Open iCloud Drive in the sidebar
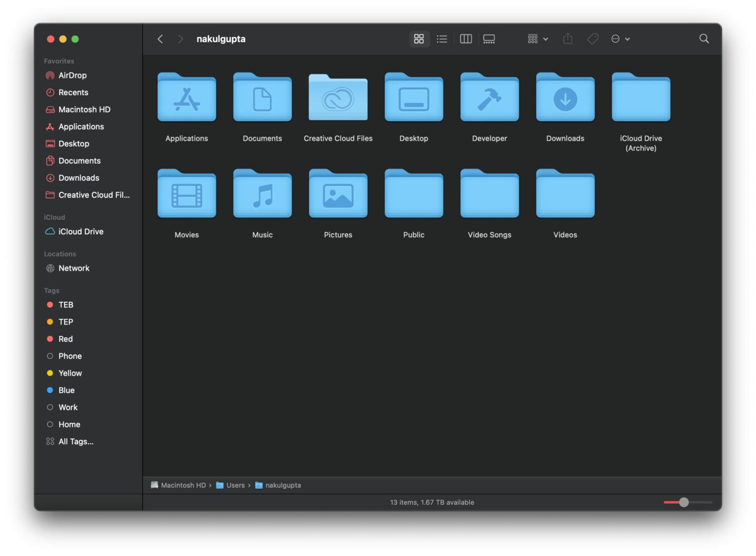This screenshot has height=556, width=756. 81,232
